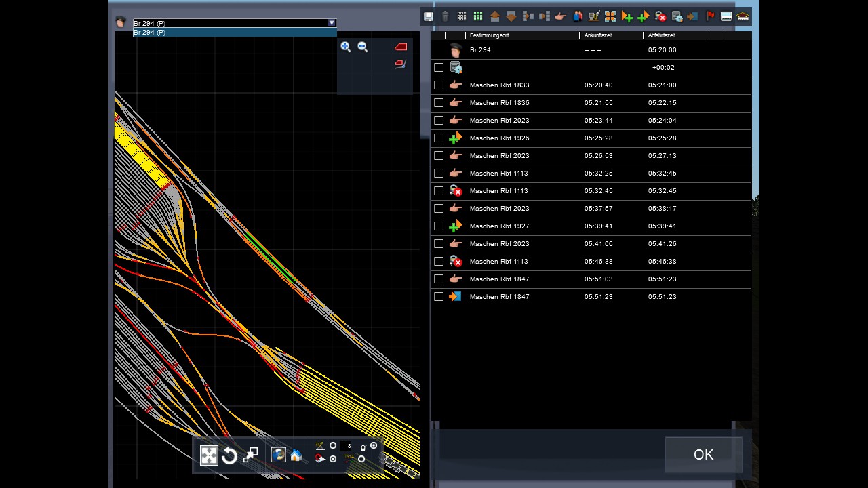Viewport: 868px width, 488px height.
Task: Click the globe icon on map toolbar
Action: pos(278,455)
